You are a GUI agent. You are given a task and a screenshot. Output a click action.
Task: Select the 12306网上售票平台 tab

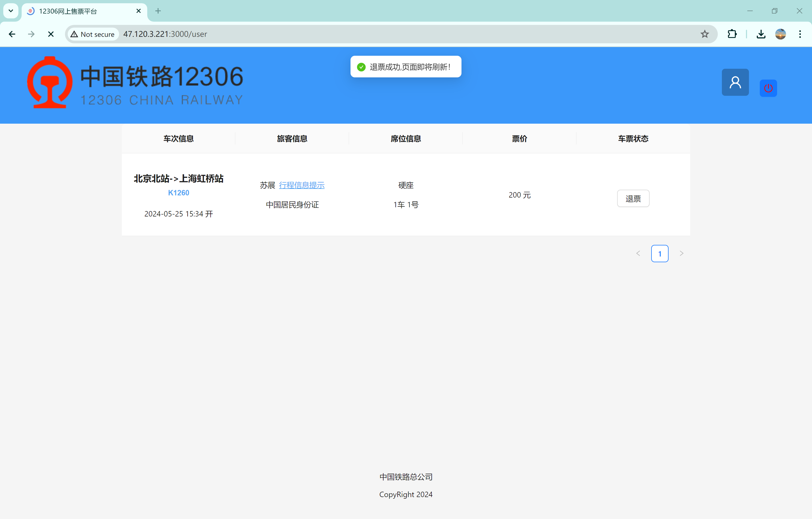[84, 11]
